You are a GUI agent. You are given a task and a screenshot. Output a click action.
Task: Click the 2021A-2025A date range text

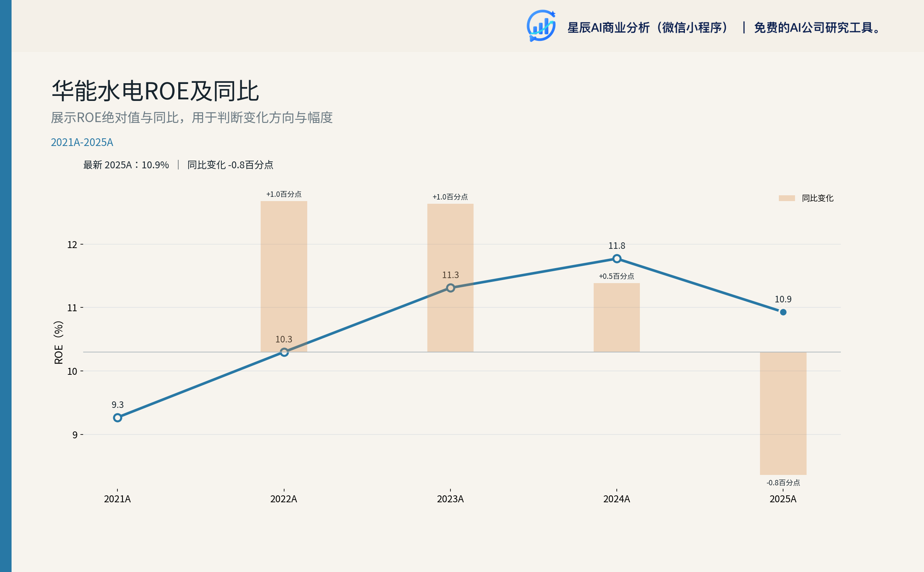[x=82, y=143]
